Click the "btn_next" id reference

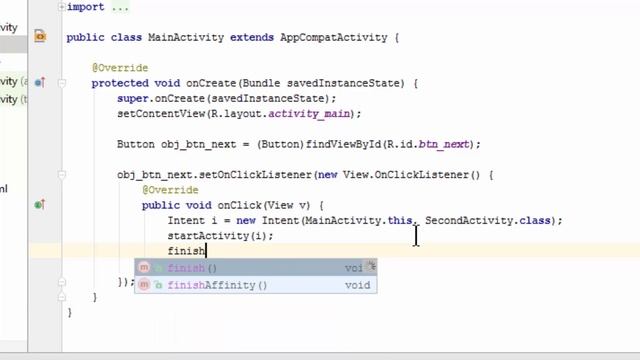(x=444, y=144)
